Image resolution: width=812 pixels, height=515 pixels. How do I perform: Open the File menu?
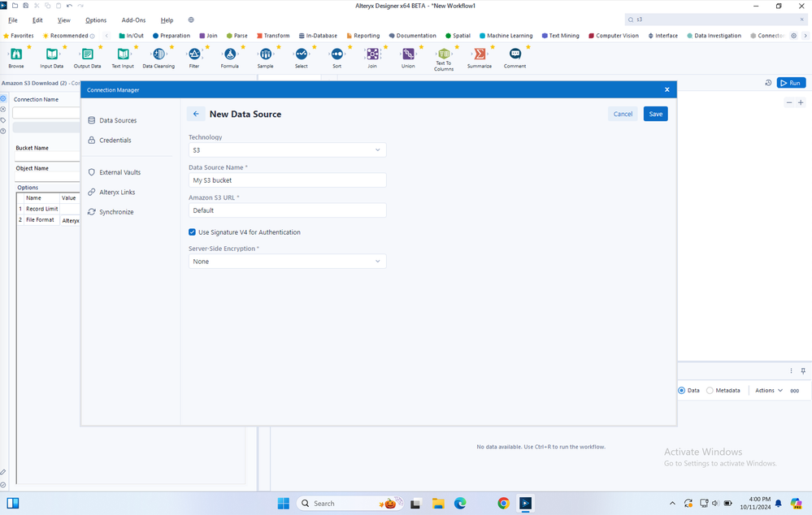(13, 20)
